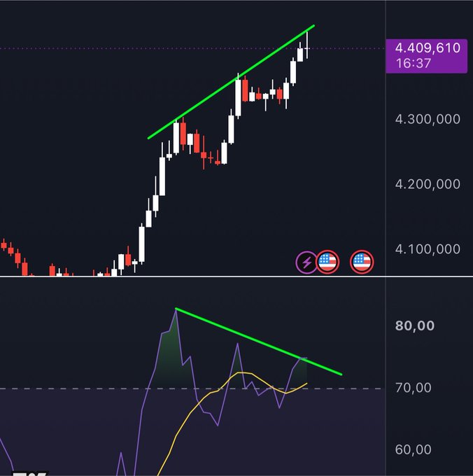Open the US flag event next to lightning icon

pos(327,262)
